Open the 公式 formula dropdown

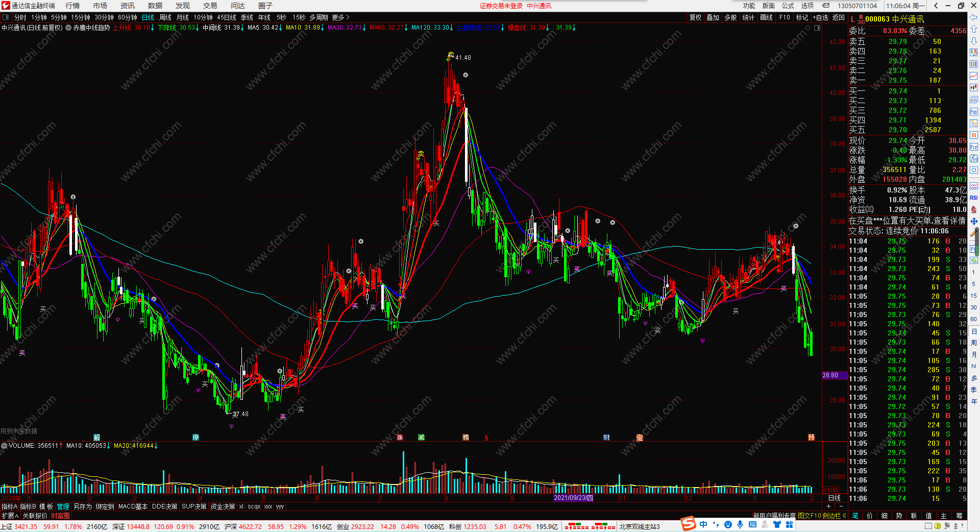(x=788, y=6)
